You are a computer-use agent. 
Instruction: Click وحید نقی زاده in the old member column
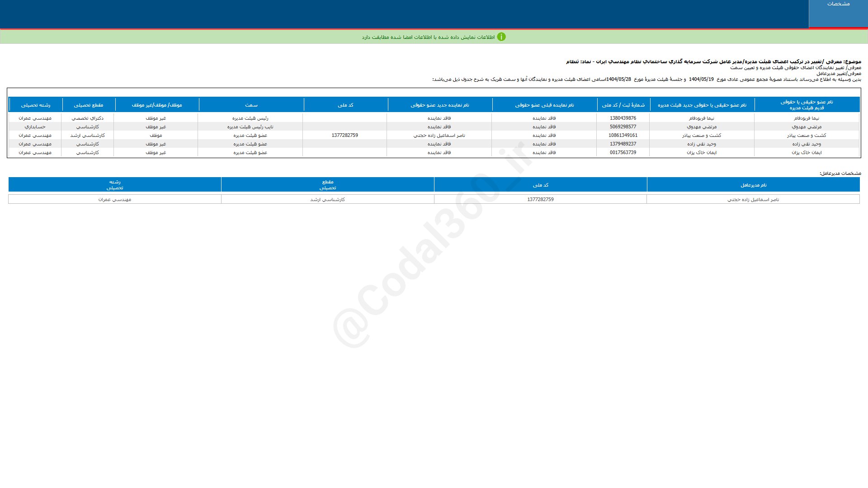click(807, 144)
